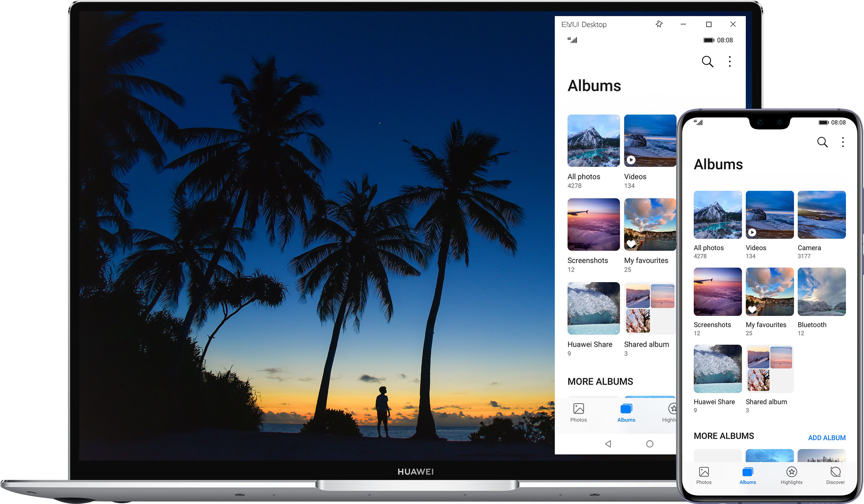
Task: Maximize the EMUI Desktop window
Action: [x=709, y=24]
